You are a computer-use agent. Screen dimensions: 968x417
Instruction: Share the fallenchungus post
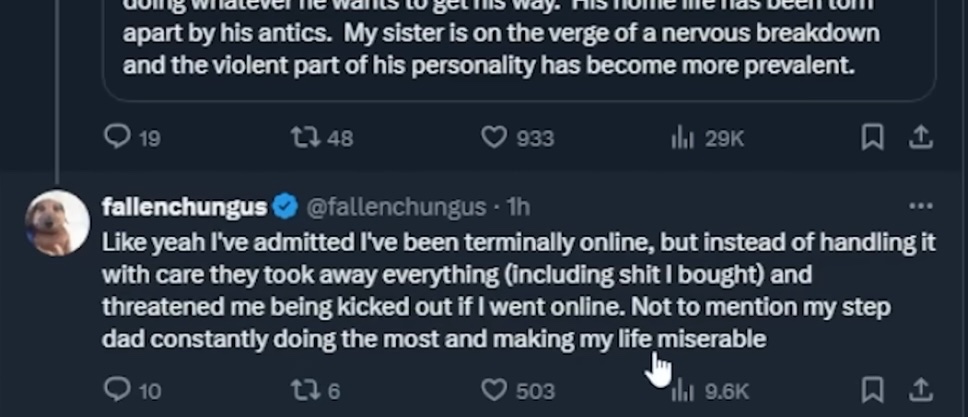click(x=920, y=389)
